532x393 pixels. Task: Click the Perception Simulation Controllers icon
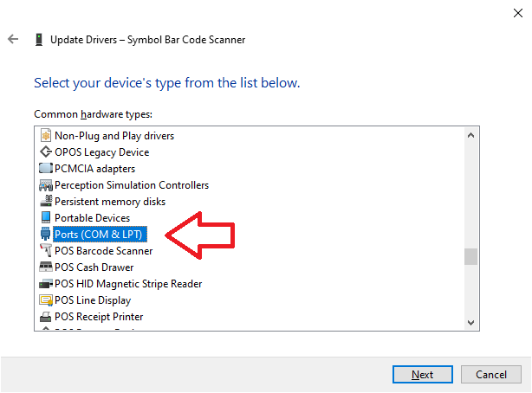point(46,185)
